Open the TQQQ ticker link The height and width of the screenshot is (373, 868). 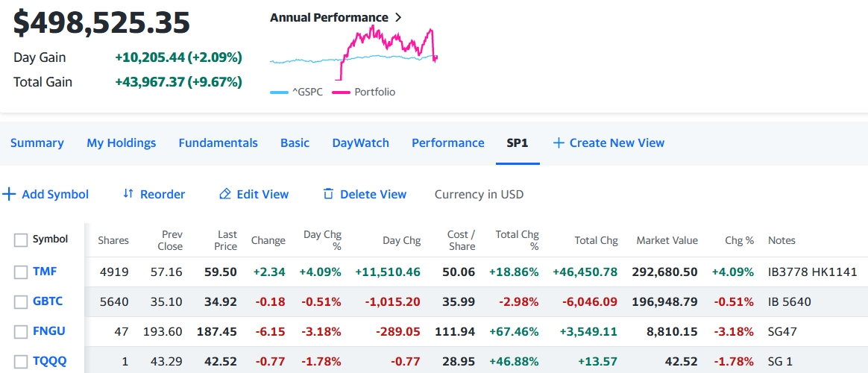pos(49,361)
